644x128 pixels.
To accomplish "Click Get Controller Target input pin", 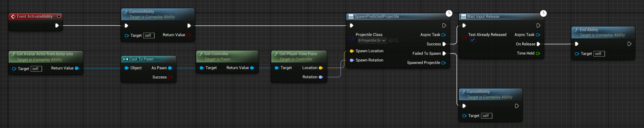I will pos(202,68).
